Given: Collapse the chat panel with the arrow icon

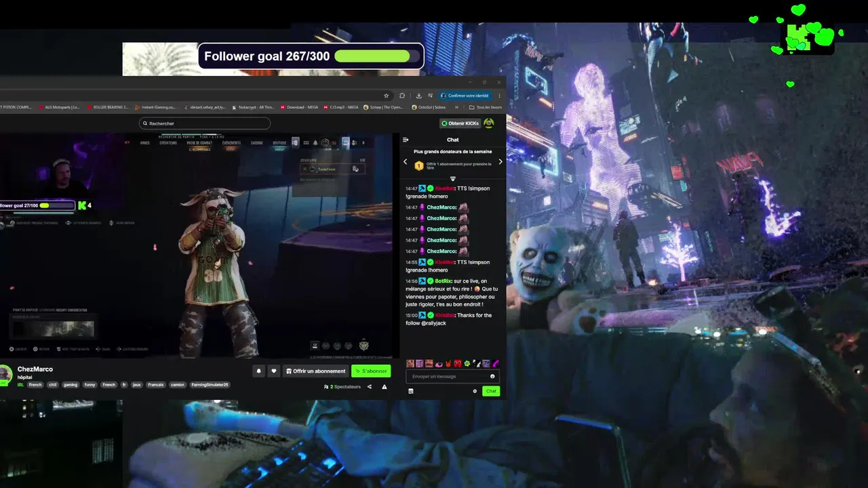Looking at the screenshot, I should click(x=406, y=140).
